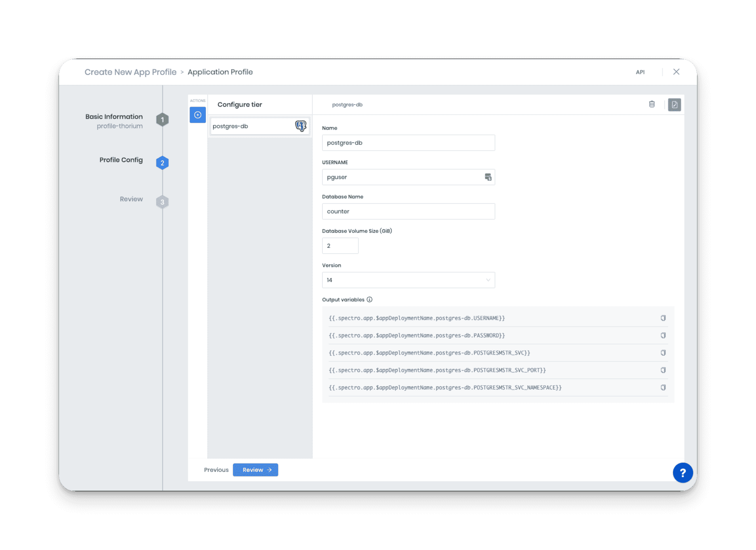
Task: Click the step 2 hexagon for Profile Config
Action: tap(162, 163)
